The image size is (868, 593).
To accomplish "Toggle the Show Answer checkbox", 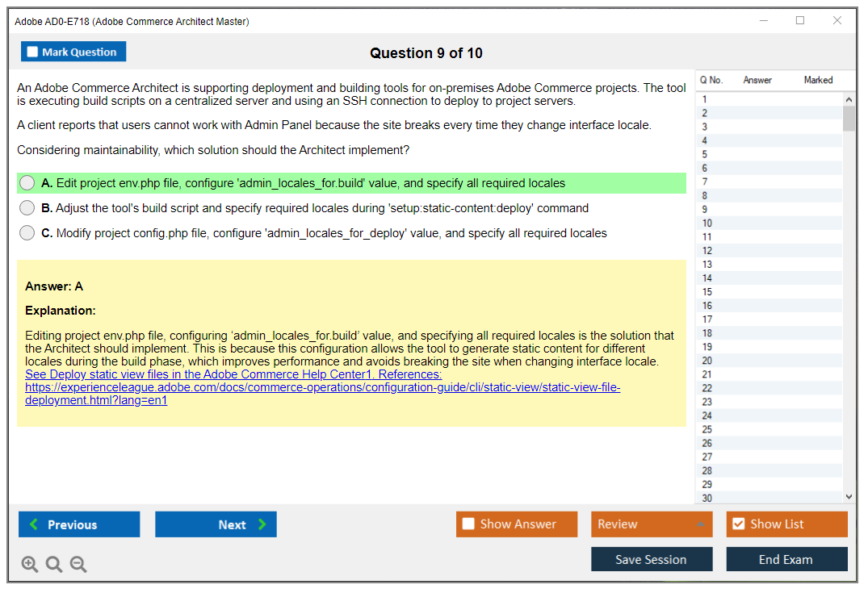I will (x=469, y=524).
